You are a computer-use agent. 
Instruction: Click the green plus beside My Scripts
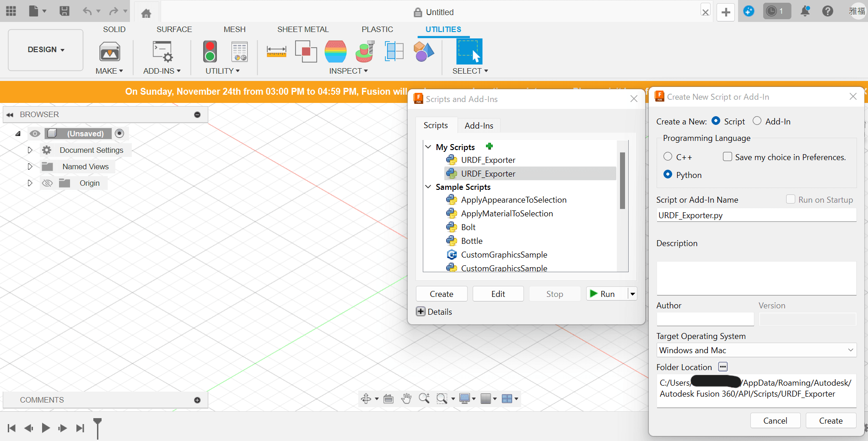pyautogui.click(x=489, y=146)
